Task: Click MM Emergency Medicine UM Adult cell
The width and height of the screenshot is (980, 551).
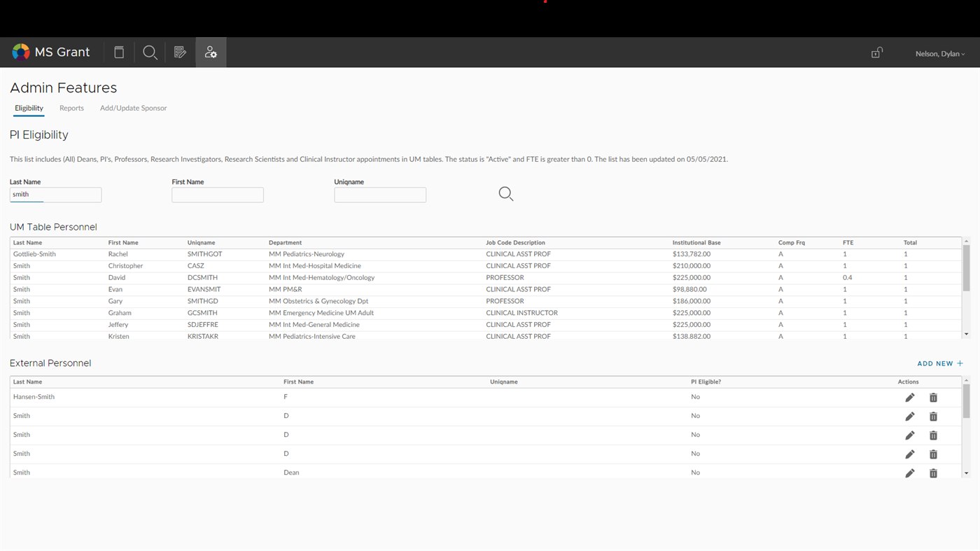Action: [x=321, y=313]
